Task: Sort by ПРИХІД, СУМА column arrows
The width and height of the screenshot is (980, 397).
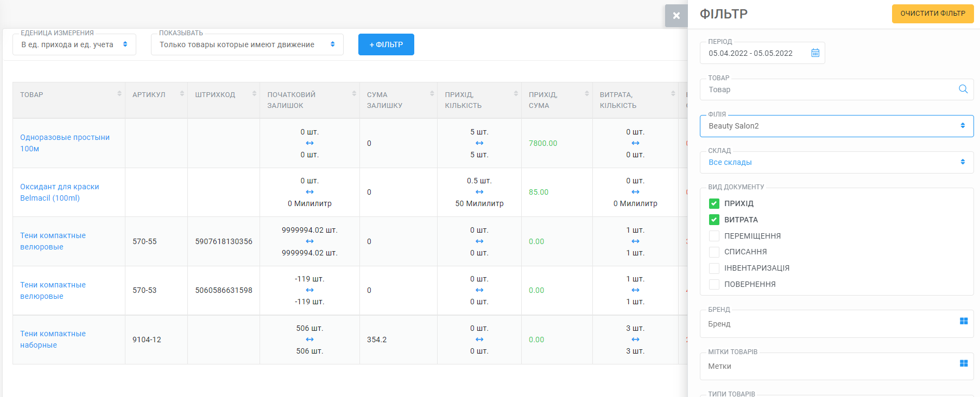Action: tap(587, 94)
